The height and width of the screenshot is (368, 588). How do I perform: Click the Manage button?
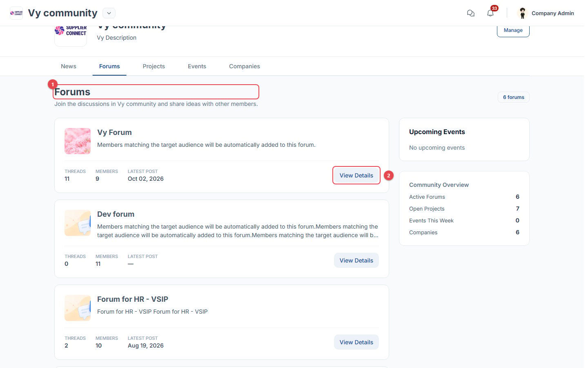pyautogui.click(x=513, y=31)
